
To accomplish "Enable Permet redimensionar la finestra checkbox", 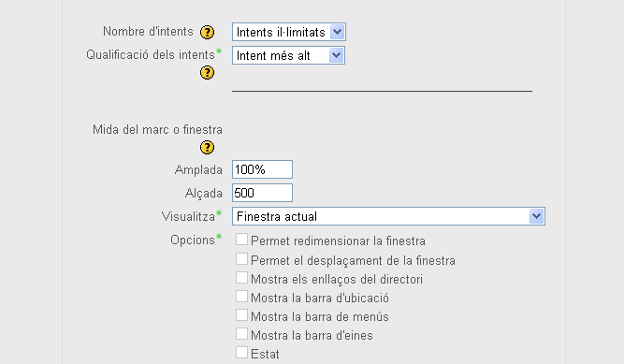I will click(241, 240).
